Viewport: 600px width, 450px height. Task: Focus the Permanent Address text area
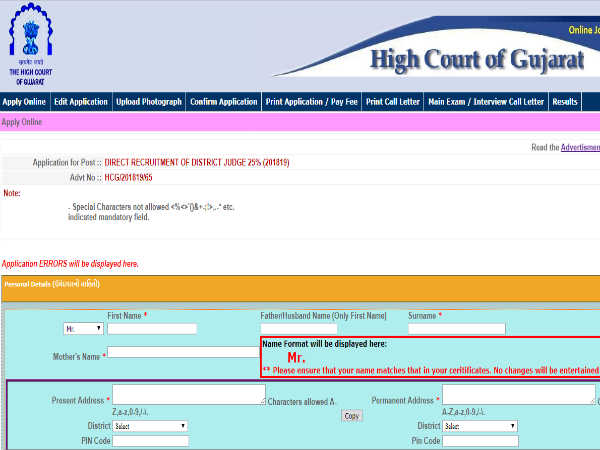(x=519, y=395)
